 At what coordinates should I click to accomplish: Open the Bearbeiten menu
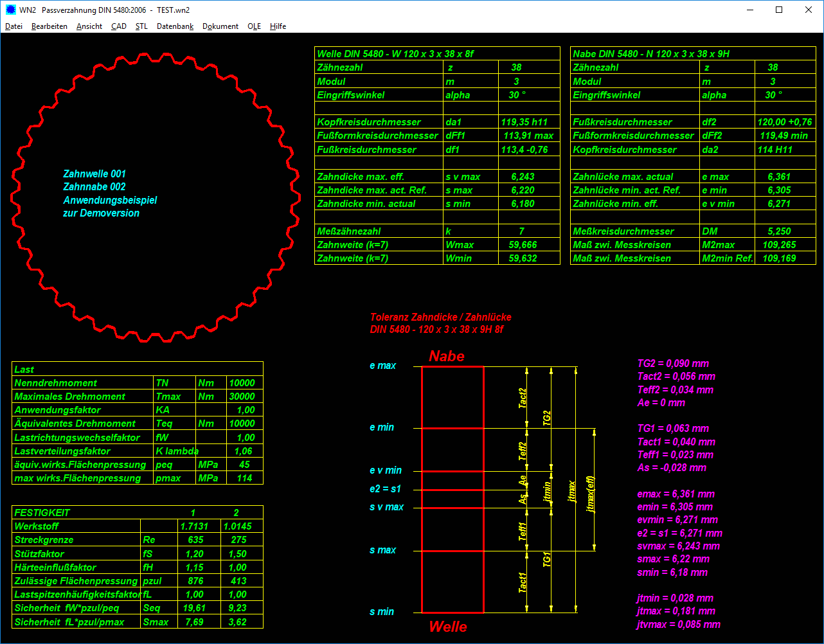[x=49, y=26]
